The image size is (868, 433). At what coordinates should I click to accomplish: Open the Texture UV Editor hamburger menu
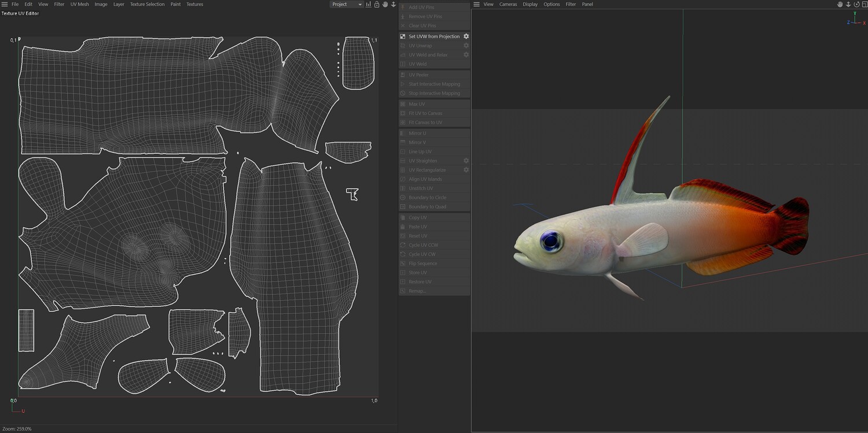click(x=4, y=4)
